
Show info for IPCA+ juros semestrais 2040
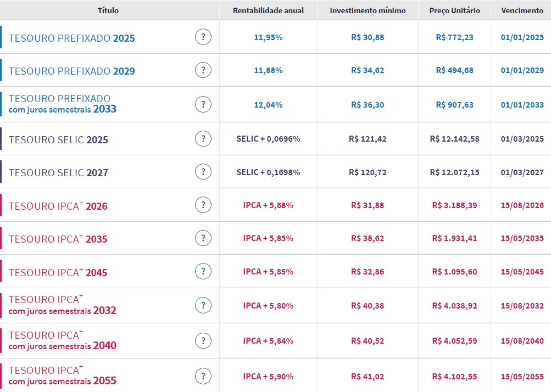[203, 341]
